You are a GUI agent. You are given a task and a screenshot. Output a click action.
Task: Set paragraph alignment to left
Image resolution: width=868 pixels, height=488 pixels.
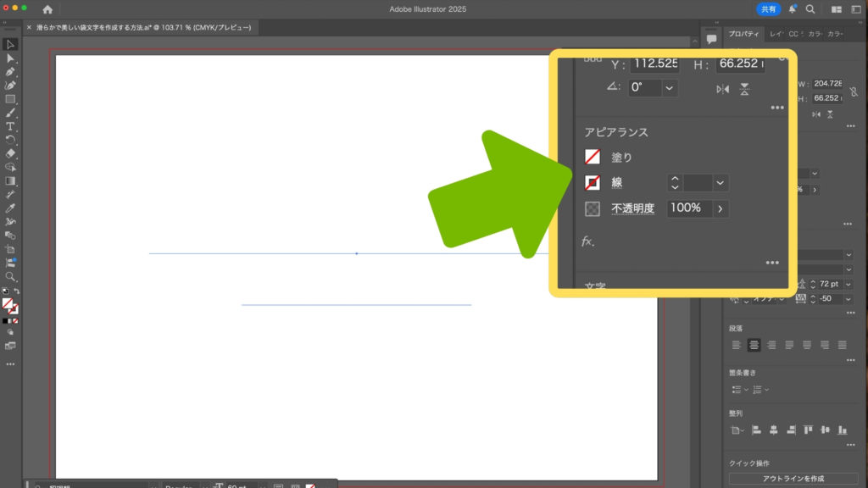tap(736, 345)
